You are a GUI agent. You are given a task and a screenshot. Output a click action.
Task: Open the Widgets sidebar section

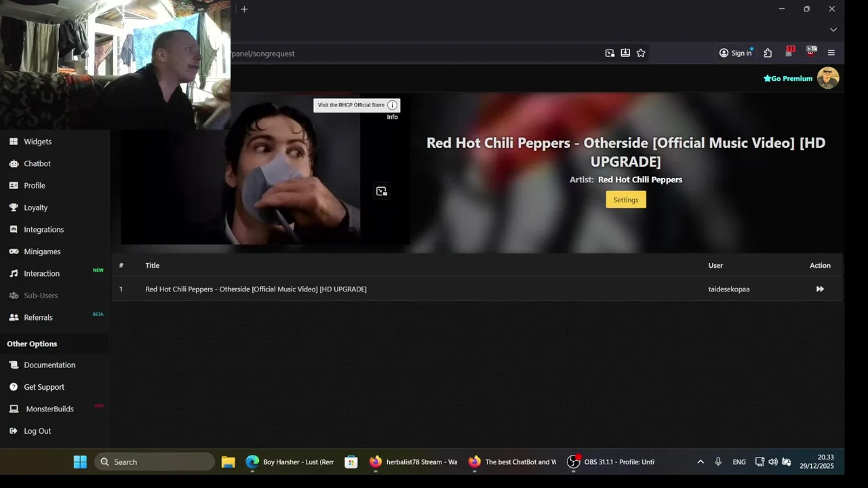(37, 142)
